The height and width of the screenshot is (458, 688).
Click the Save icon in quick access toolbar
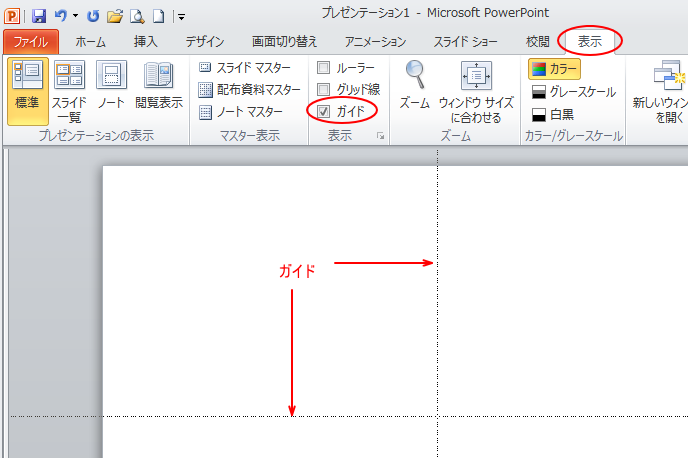point(39,16)
